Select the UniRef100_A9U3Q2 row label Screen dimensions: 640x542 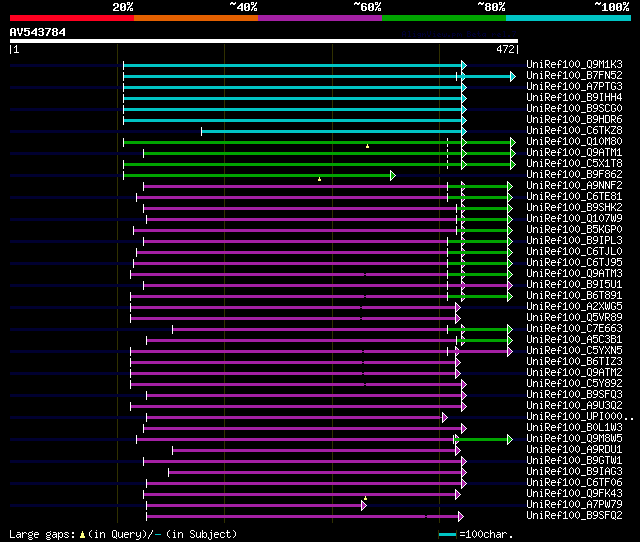coord(574,406)
